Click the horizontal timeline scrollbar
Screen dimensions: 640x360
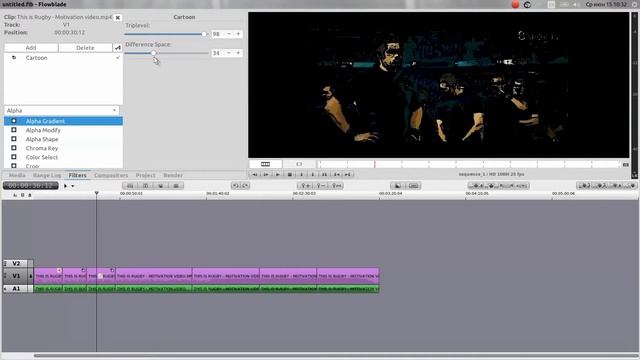336,356
